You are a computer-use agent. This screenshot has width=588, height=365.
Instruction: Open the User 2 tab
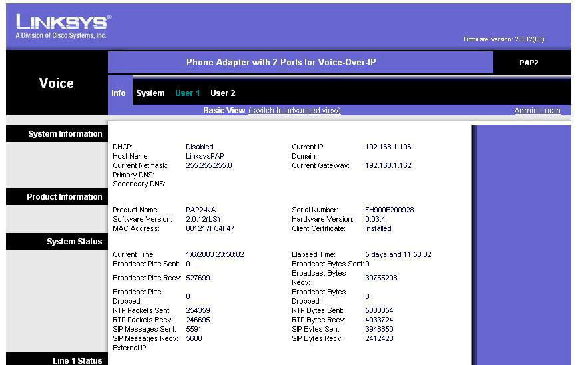pos(223,93)
